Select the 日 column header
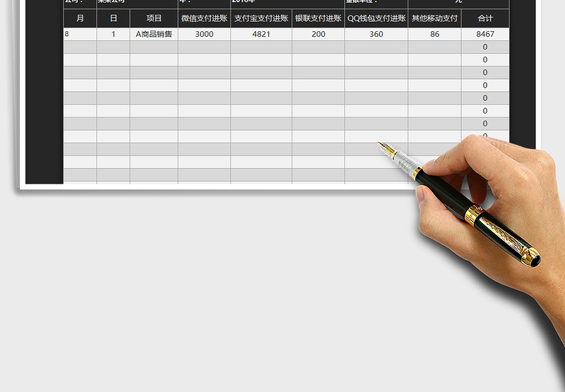The width and height of the screenshot is (565, 392). pos(113,18)
